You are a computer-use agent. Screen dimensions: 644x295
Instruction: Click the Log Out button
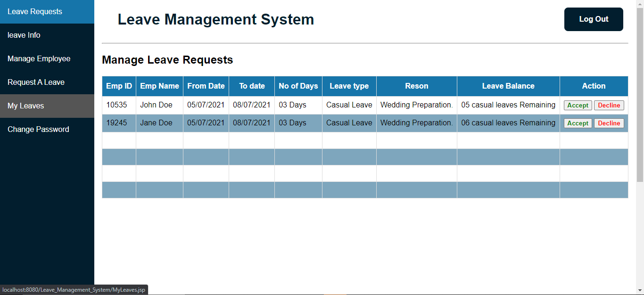(x=593, y=19)
